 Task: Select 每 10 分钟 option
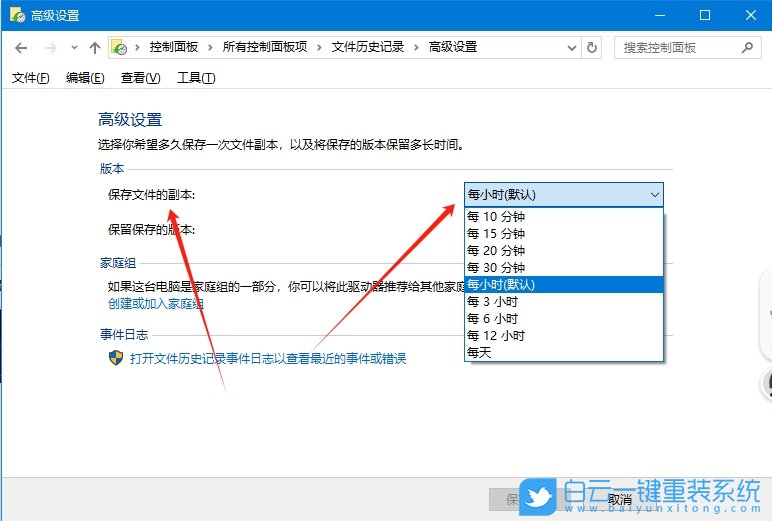point(564,216)
